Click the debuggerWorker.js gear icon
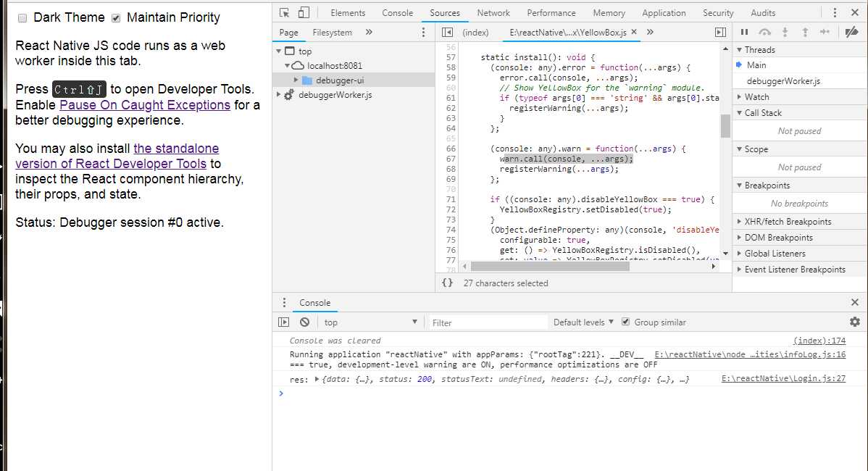 289,95
